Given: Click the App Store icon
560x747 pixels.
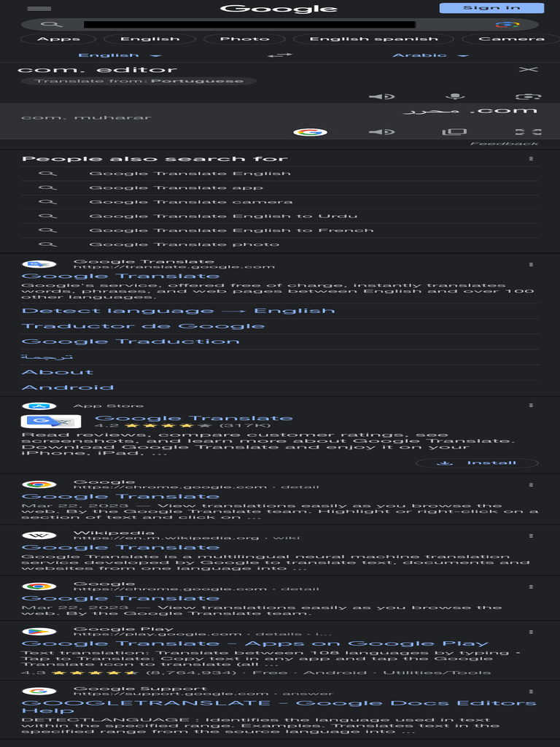Looking at the screenshot, I should (39, 406).
